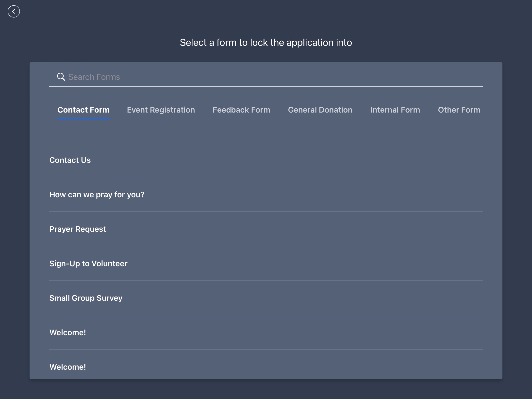Screen dimensions: 532x399
Task: Choose the Contact Us form
Action: [x=70, y=160]
